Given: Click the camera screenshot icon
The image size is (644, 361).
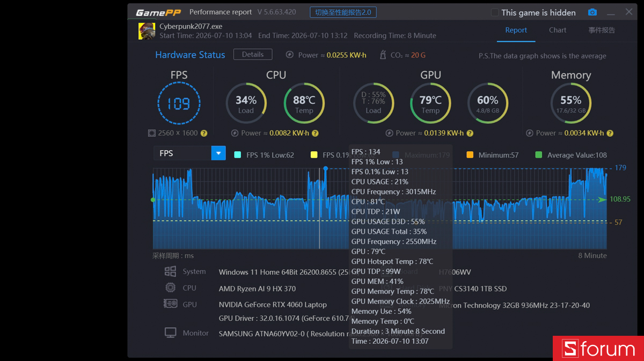Looking at the screenshot, I should [592, 12].
